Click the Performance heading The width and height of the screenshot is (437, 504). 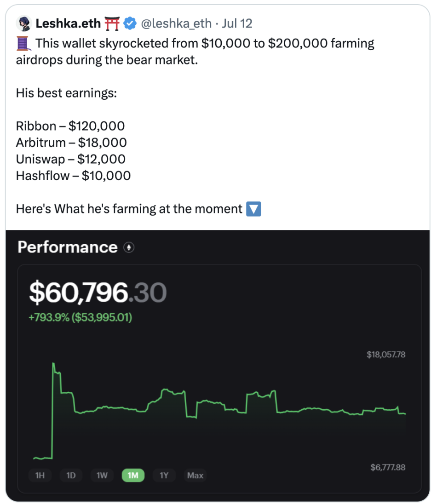68,247
